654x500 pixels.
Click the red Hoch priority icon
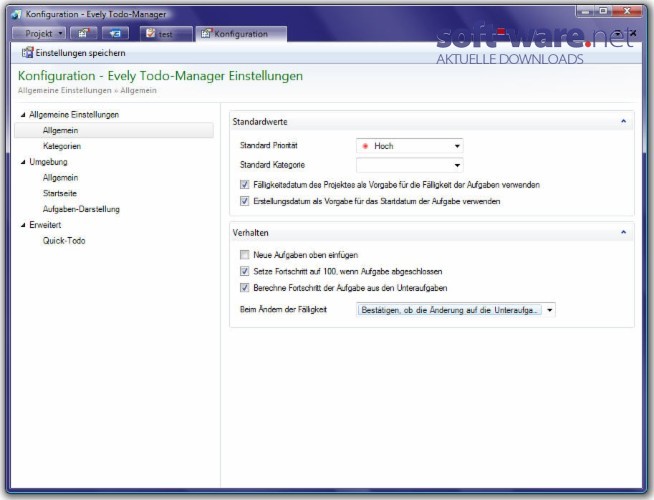tap(365, 146)
